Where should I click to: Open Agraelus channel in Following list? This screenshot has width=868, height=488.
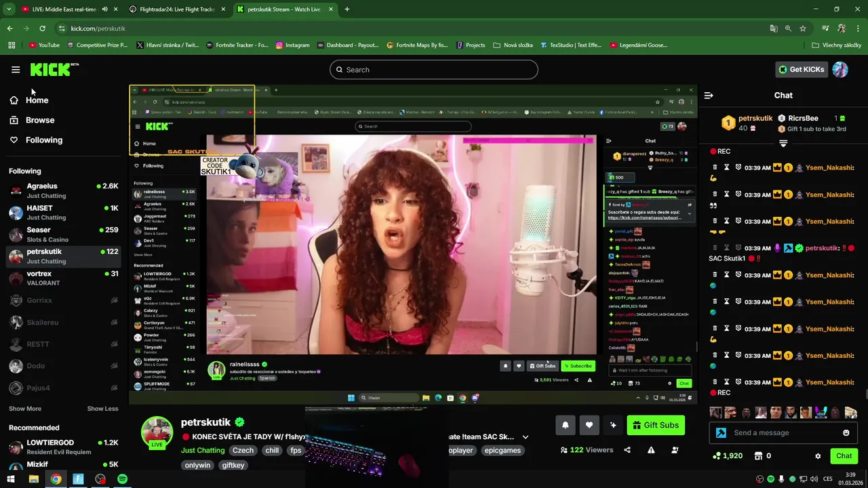(x=64, y=190)
